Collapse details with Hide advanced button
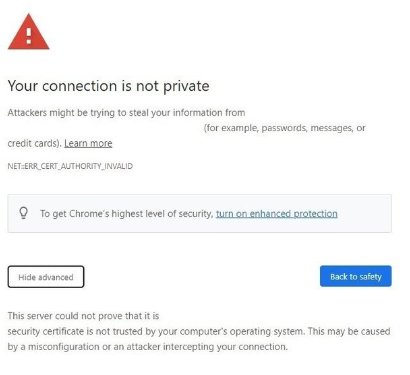The height and width of the screenshot is (375, 410). (46, 277)
